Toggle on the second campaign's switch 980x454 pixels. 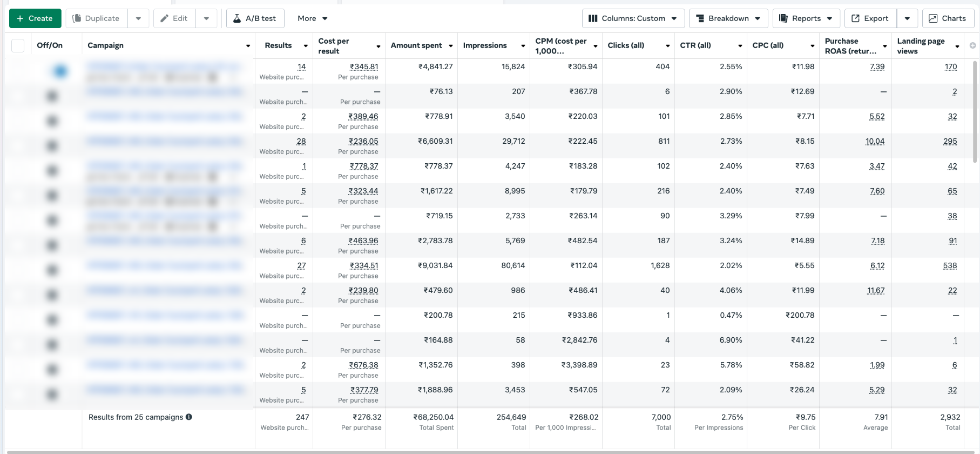(x=52, y=96)
